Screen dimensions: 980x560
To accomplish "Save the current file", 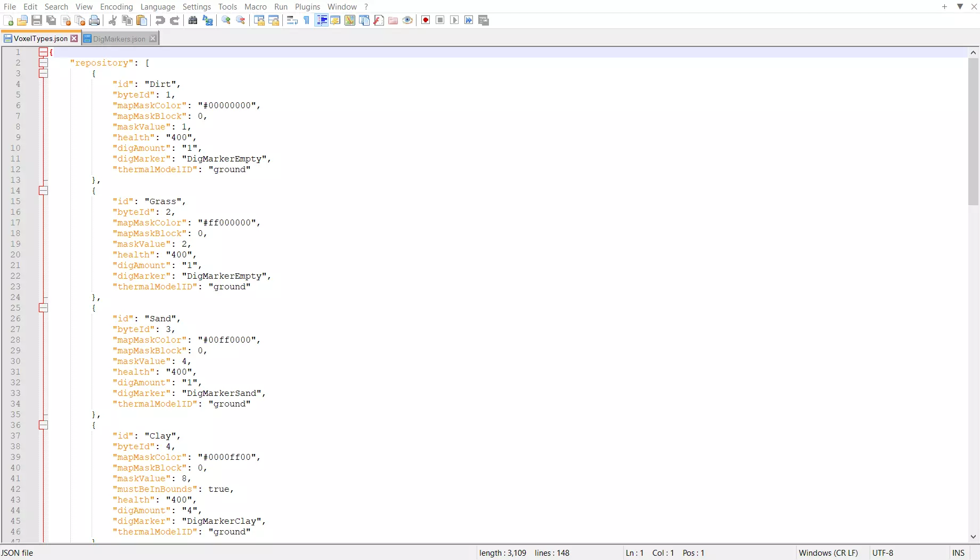I will coord(37,20).
